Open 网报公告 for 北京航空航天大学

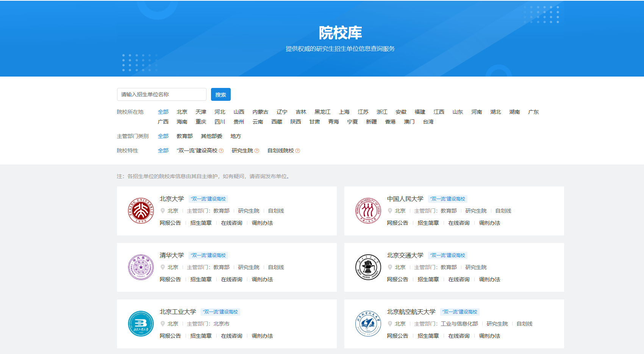pyautogui.click(x=397, y=336)
